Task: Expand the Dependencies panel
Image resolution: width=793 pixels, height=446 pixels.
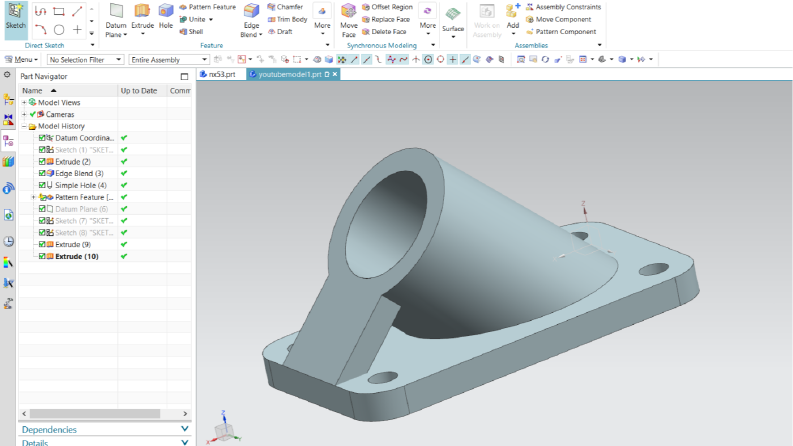Action: 105,429
